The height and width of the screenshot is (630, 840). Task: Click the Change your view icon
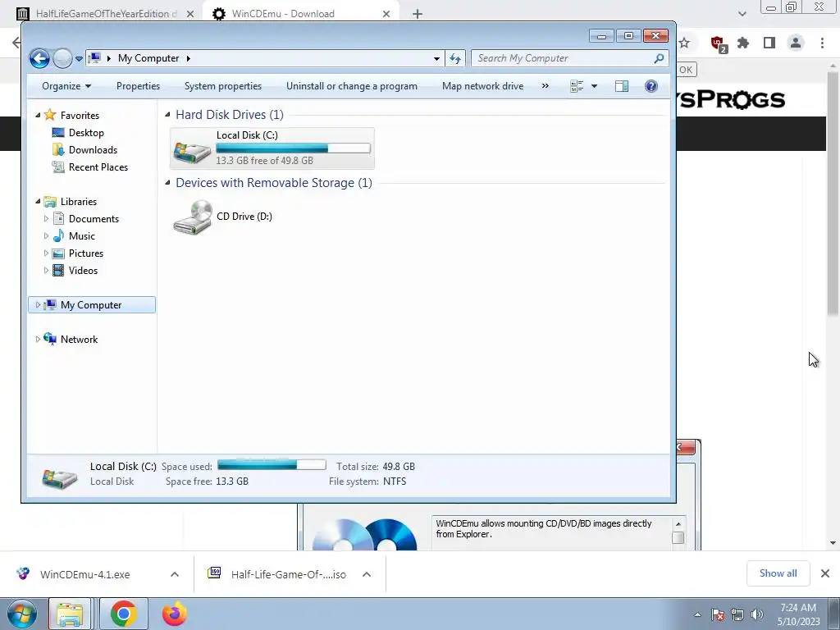coord(577,86)
